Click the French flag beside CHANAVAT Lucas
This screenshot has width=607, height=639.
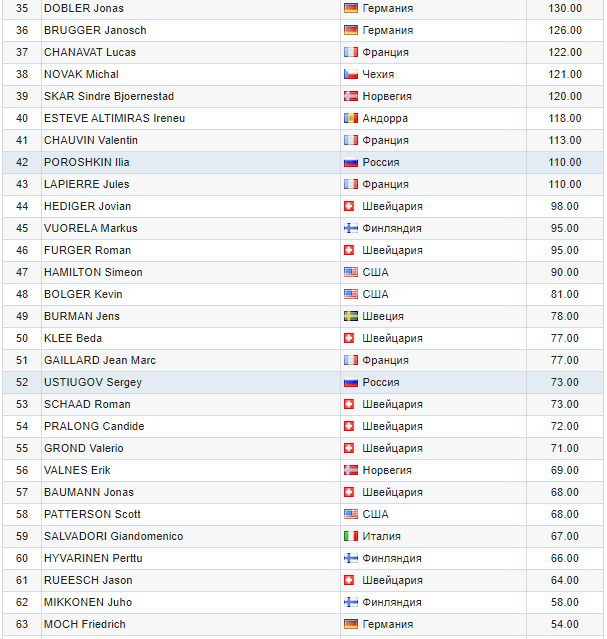(350, 52)
